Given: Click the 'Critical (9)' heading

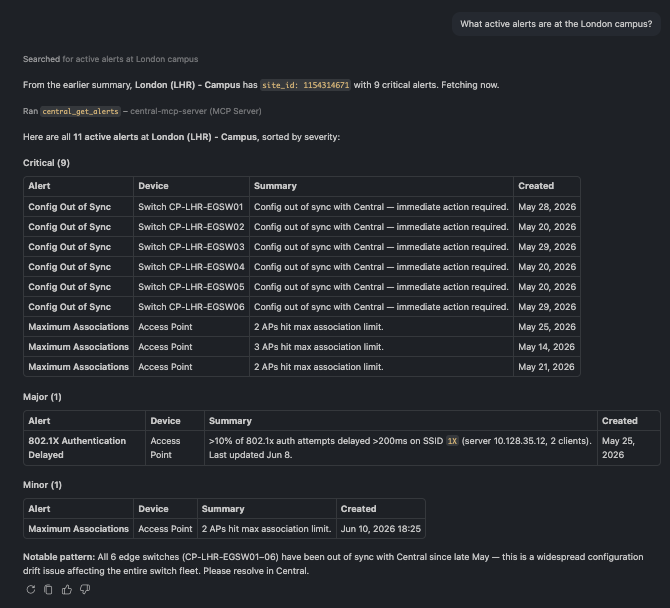Looking at the screenshot, I should [x=46, y=163].
